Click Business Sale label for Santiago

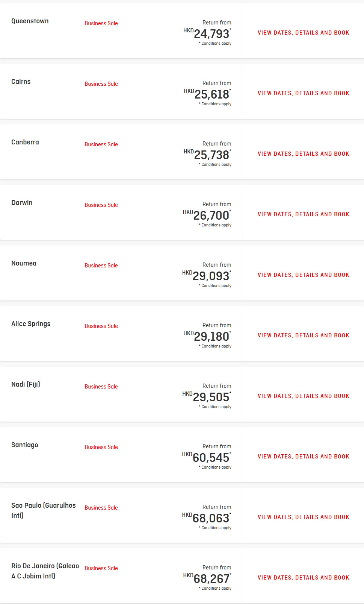pos(101,447)
